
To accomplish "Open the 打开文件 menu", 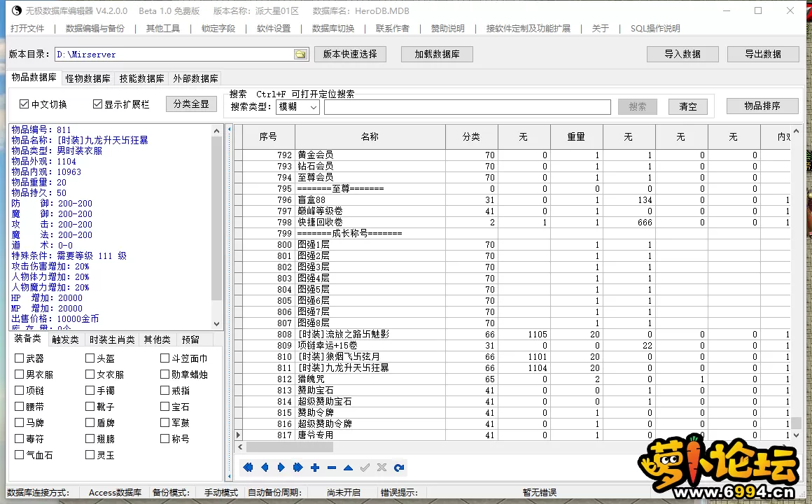I will point(27,29).
